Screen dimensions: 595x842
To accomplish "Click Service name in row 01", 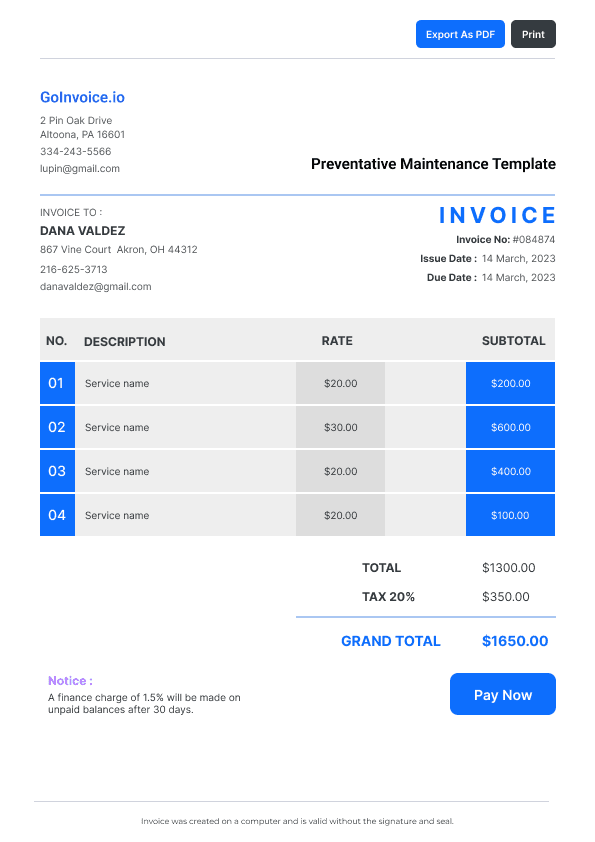I will 117,383.
